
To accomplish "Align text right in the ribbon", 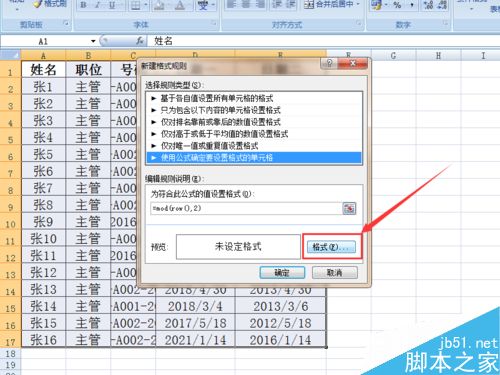I will click(x=261, y=4).
